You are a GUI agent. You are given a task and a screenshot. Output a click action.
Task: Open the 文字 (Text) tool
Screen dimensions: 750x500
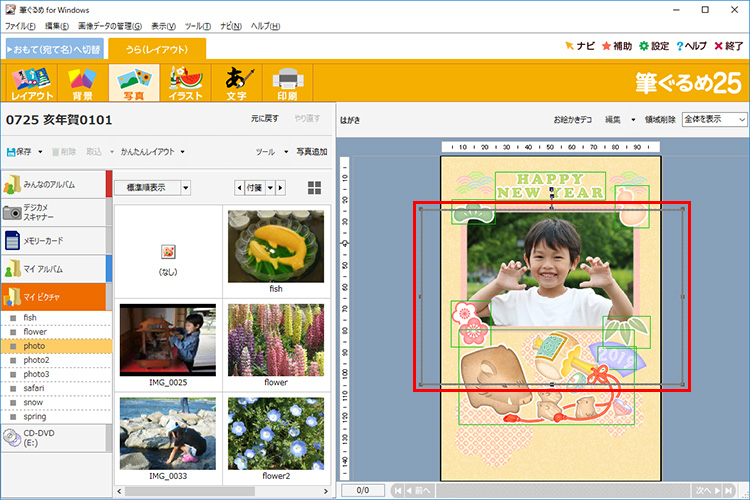[x=237, y=82]
